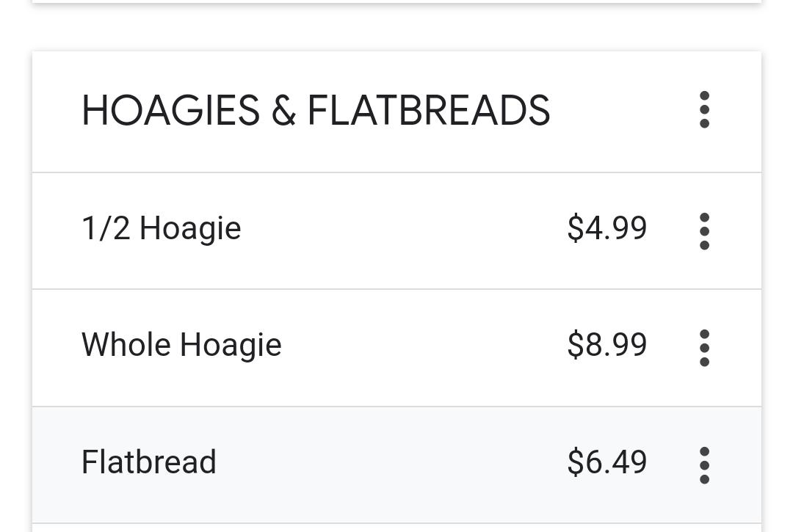Click the 1/2 Hoagie item name
The width and height of the screenshot is (793, 532).
click(161, 228)
